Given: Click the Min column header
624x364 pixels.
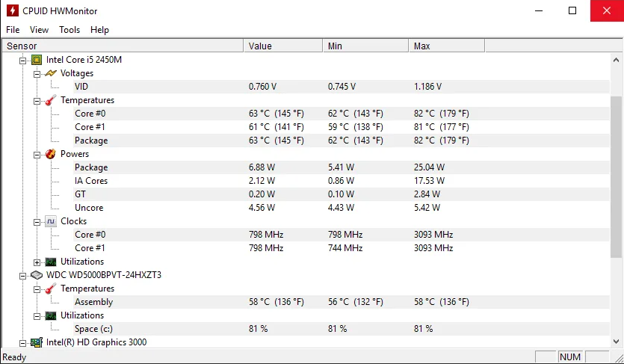Looking at the screenshot, I should (x=365, y=46).
